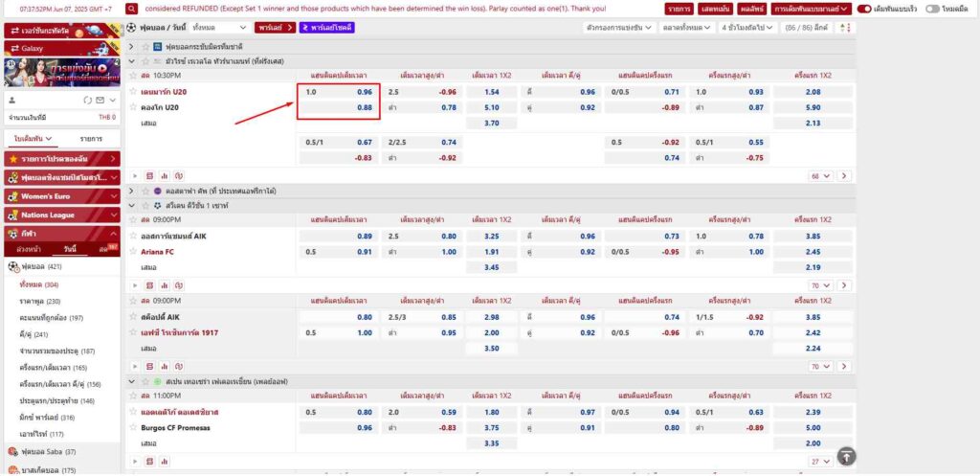Viewport: 980px width, 476px height.
Task: Select 0.96 handicap odds for Denmark U20
Action: [x=364, y=92]
